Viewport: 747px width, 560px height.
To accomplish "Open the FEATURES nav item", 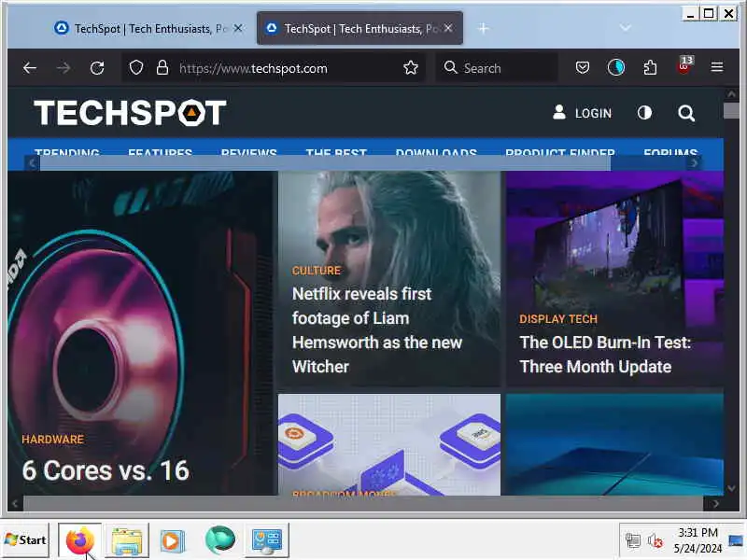I will pos(160,151).
